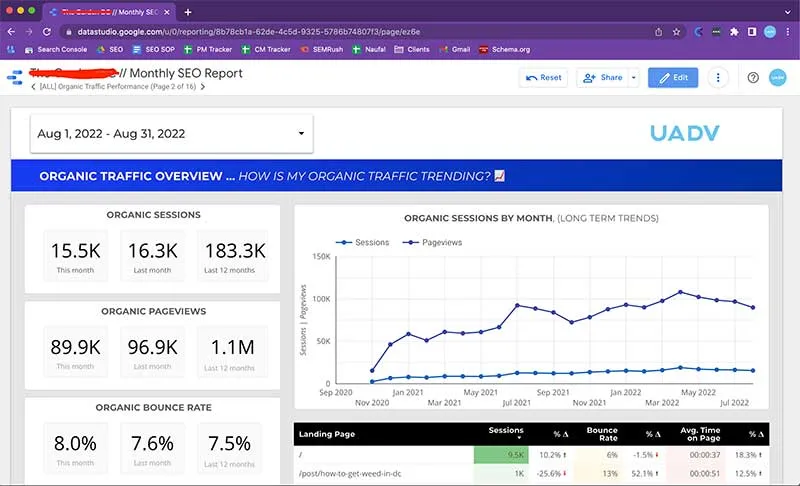Go to next report page arrow
This screenshot has width=800, height=486.
203,87
